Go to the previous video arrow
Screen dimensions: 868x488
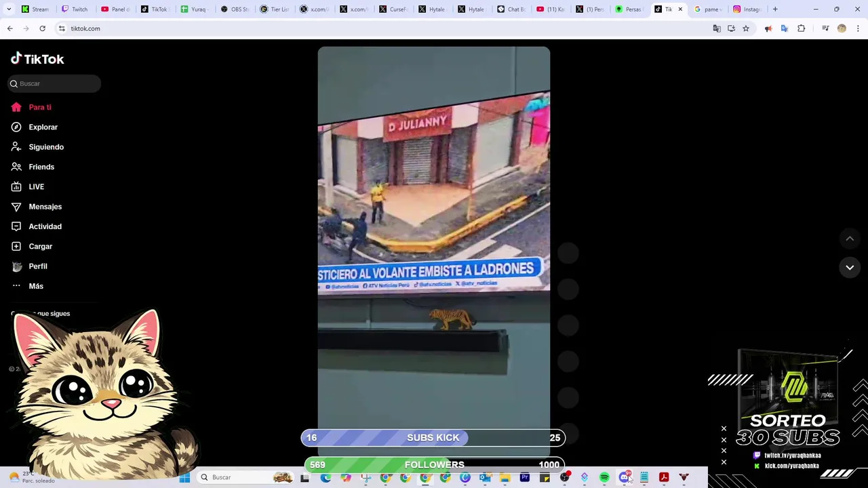point(850,239)
